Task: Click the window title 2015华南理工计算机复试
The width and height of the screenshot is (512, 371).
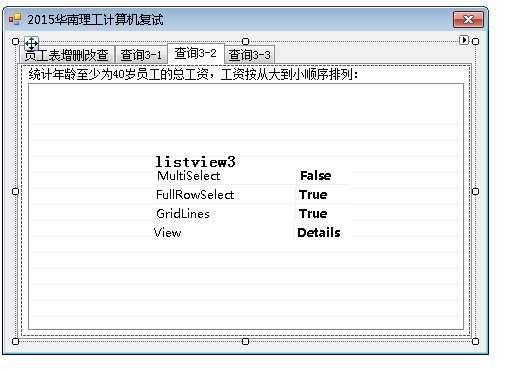Action: tap(95, 20)
